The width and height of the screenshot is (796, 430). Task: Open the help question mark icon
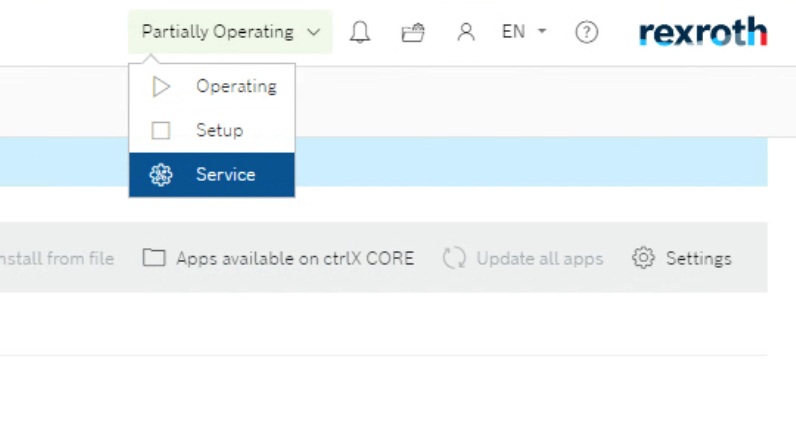(586, 32)
